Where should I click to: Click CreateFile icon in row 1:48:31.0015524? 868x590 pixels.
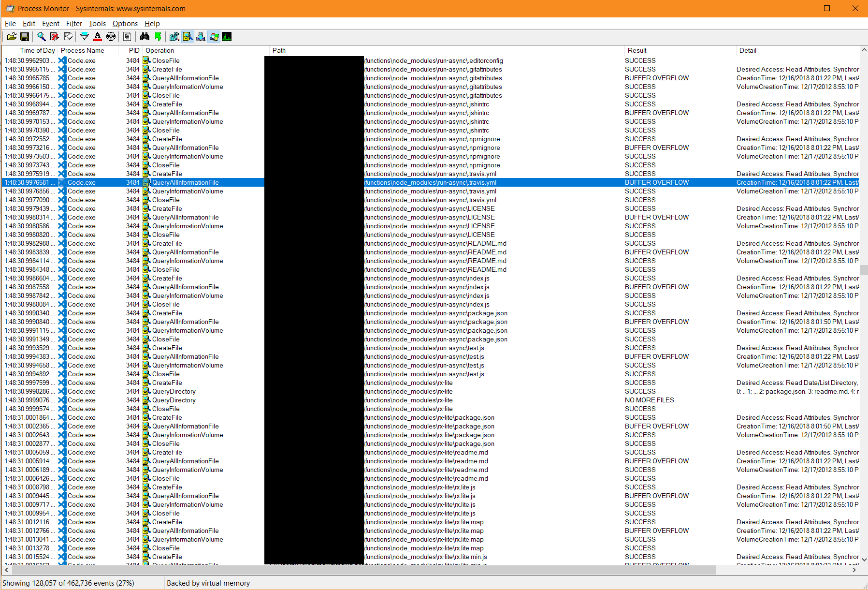coord(146,557)
